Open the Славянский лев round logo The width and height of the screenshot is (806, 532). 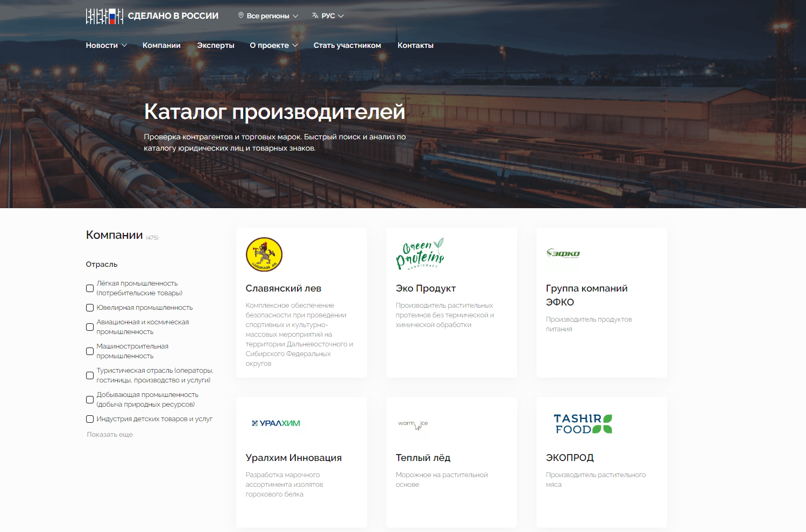tap(264, 254)
